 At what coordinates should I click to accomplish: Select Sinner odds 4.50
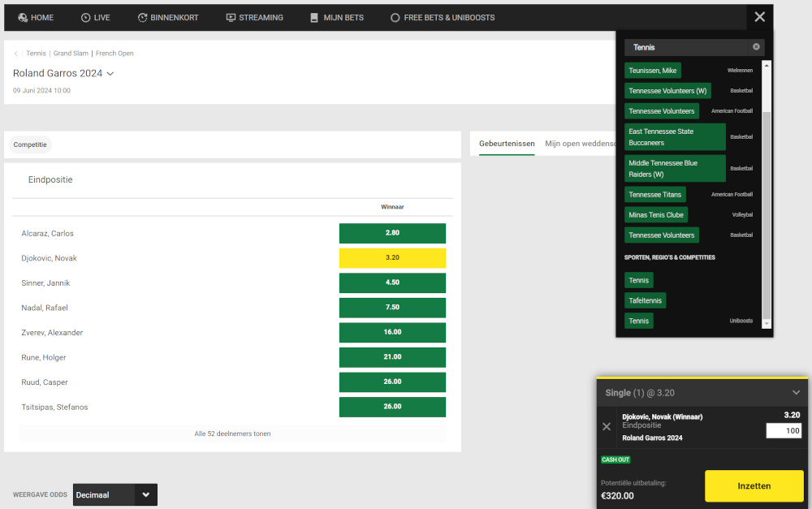coord(392,283)
